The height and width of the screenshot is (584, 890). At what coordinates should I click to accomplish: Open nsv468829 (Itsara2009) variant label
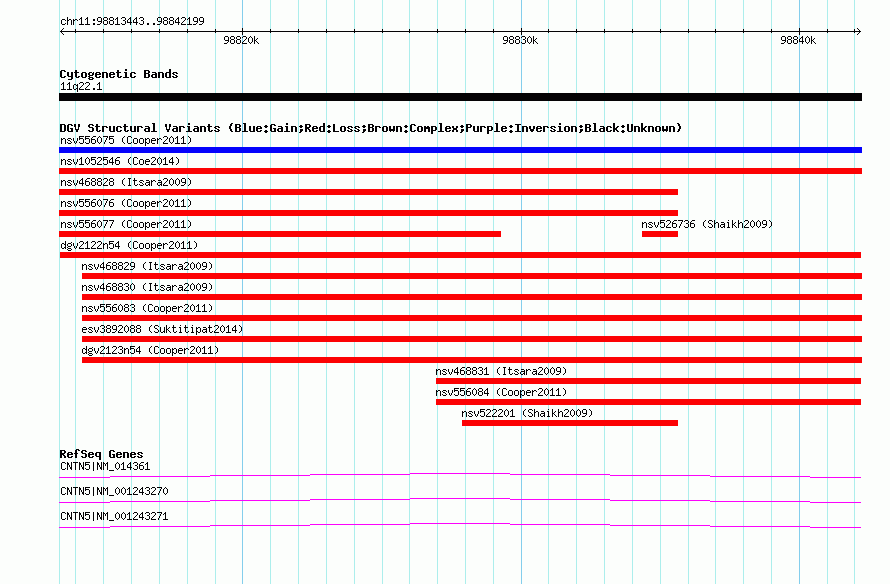click(147, 266)
